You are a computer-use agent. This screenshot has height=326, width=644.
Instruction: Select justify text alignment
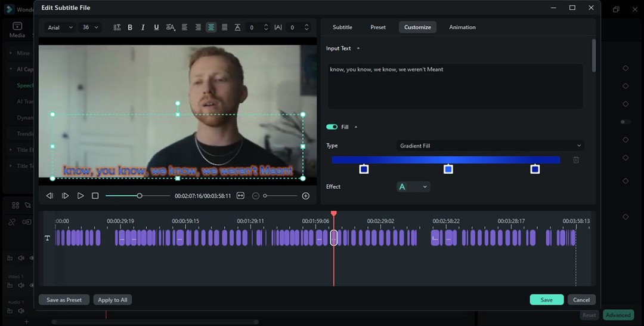(x=224, y=27)
